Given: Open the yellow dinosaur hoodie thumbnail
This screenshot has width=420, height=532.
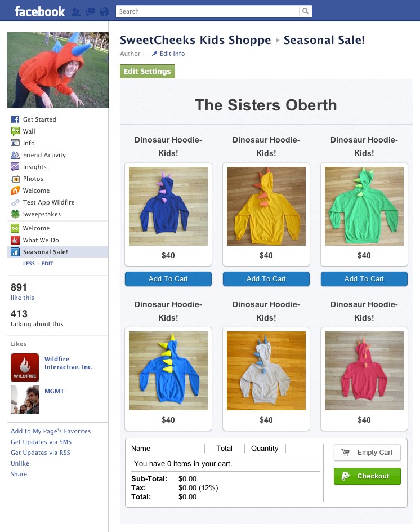Looking at the screenshot, I should tap(266, 206).
